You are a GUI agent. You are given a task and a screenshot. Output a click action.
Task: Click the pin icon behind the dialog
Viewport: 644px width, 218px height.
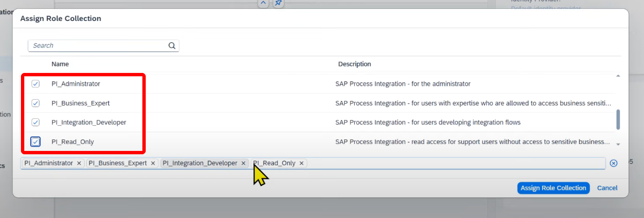278,3
